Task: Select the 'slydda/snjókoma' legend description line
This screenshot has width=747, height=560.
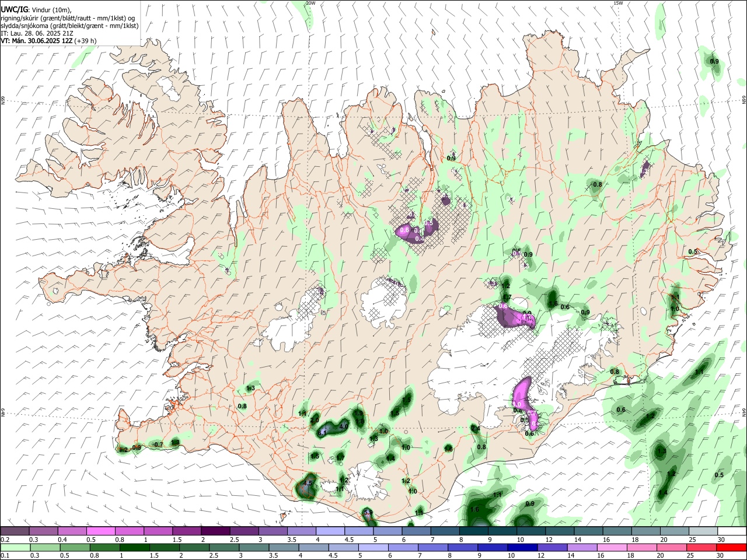Action: pos(69,26)
